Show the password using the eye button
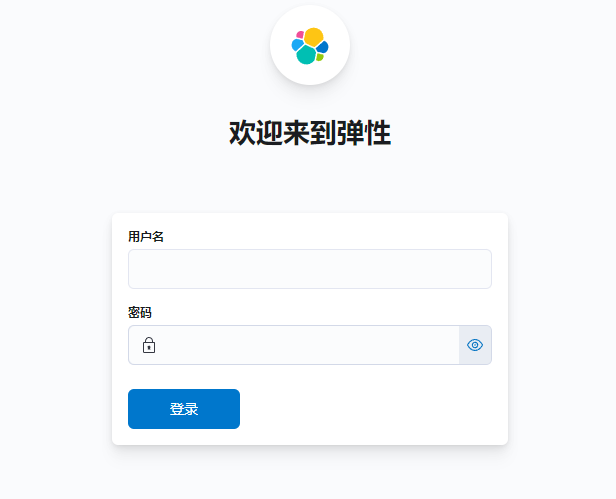616x499 pixels. click(x=475, y=345)
